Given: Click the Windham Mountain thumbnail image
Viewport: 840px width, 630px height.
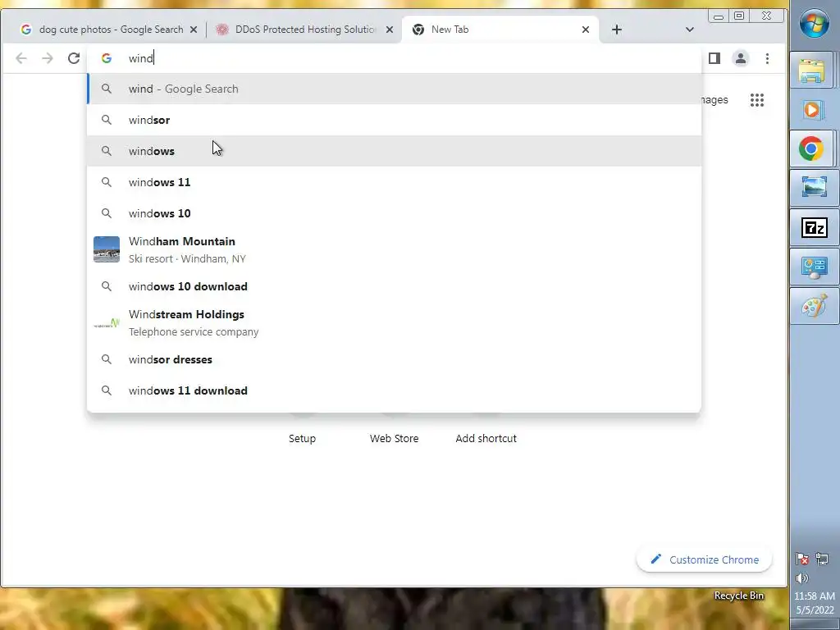Looking at the screenshot, I should 107,249.
